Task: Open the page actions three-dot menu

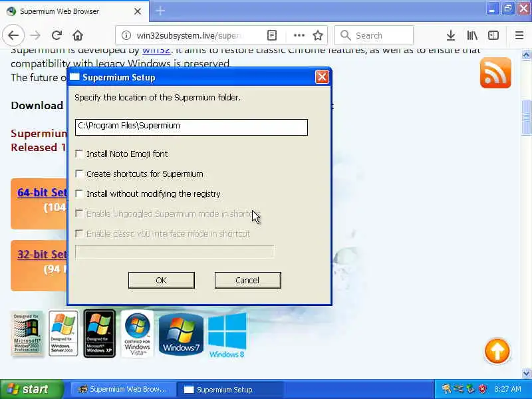Action: (x=299, y=35)
